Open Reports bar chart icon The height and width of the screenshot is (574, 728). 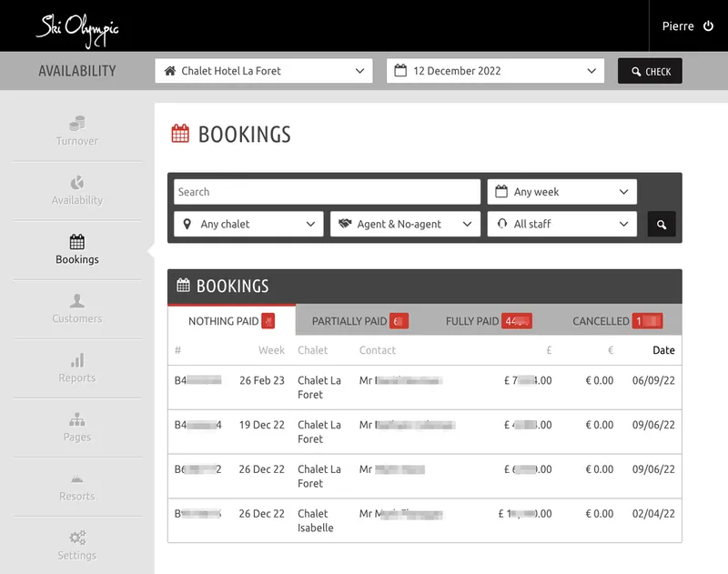click(77, 360)
